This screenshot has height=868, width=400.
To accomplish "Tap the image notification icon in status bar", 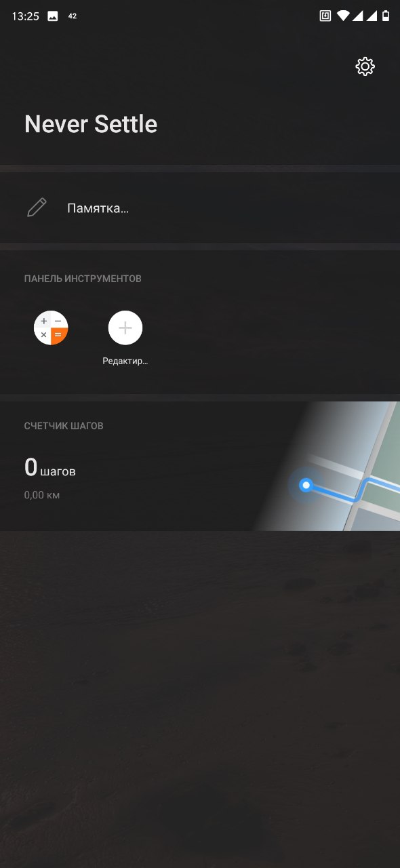I will coord(53,16).
